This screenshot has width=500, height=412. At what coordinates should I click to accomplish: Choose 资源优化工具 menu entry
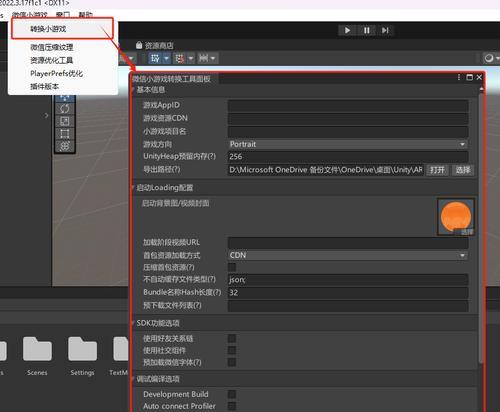(x=52, y=60)
